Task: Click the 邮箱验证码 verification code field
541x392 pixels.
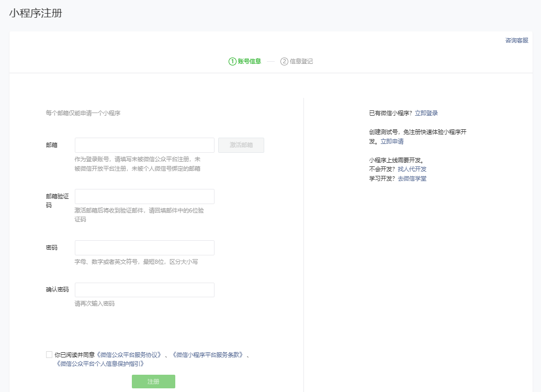Action: coord(144,196)
